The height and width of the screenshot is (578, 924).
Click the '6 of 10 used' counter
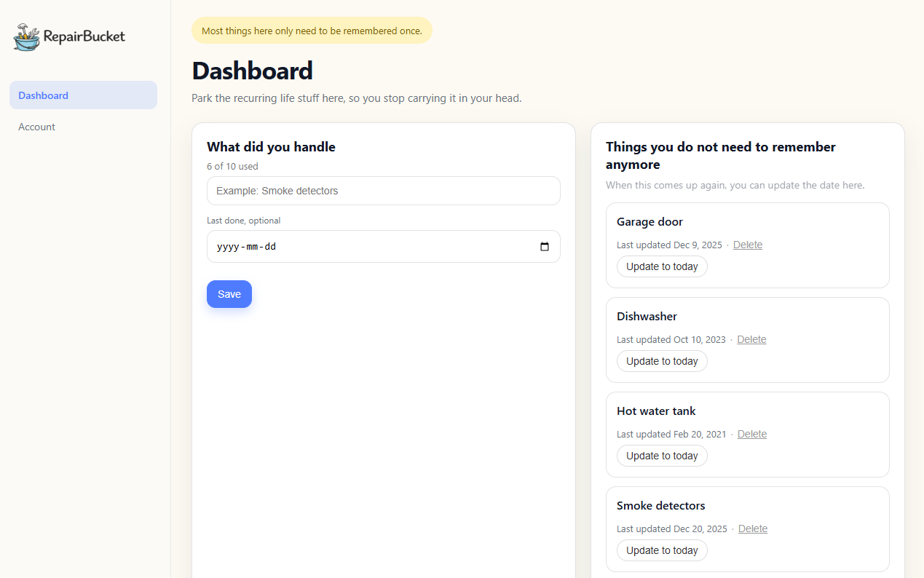click(232, 166)
